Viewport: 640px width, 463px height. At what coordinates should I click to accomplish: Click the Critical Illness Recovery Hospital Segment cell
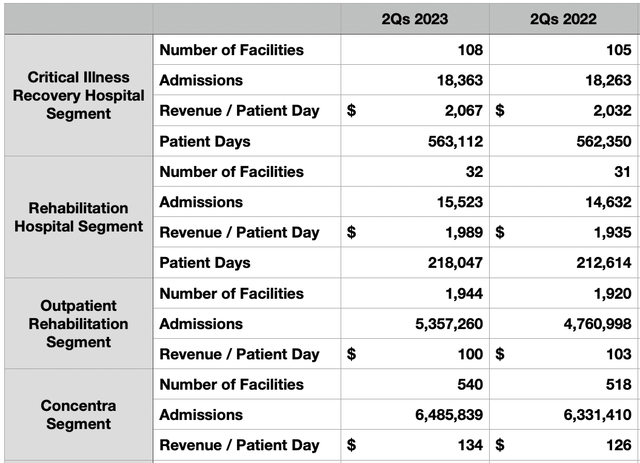tap(78, 95)
